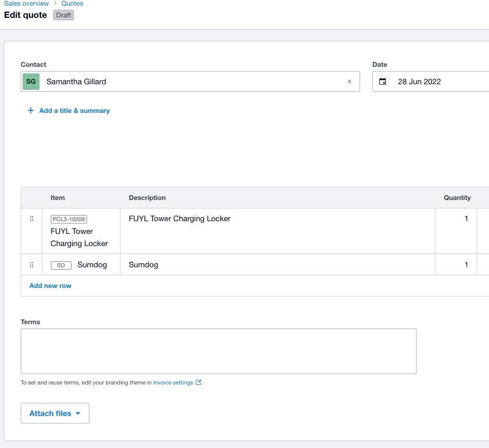Click the FUYL Tower Charging Locker item name

79,237
